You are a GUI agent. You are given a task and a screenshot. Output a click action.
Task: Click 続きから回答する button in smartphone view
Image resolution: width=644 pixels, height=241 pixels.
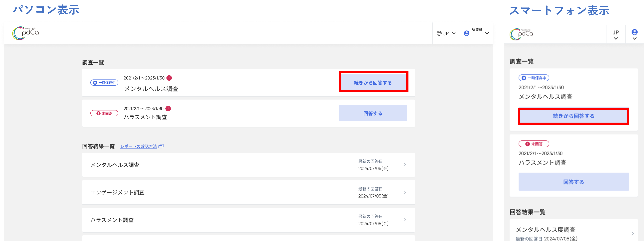[x=573, y=116]
